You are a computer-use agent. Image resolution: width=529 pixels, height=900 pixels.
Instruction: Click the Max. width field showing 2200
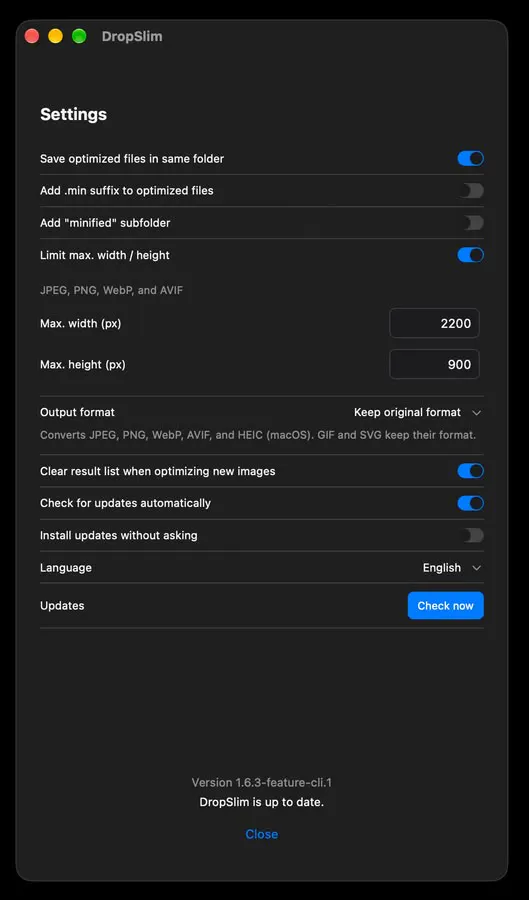[x=434, y=323]
